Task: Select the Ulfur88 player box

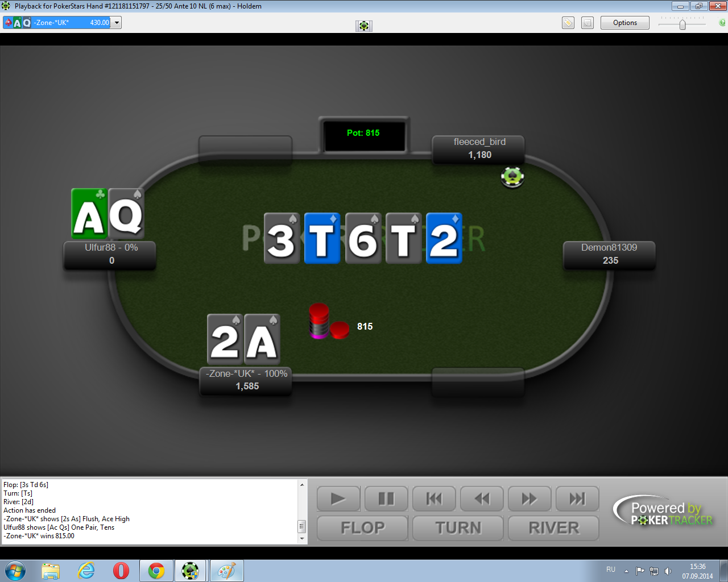Action: [110, 255]
